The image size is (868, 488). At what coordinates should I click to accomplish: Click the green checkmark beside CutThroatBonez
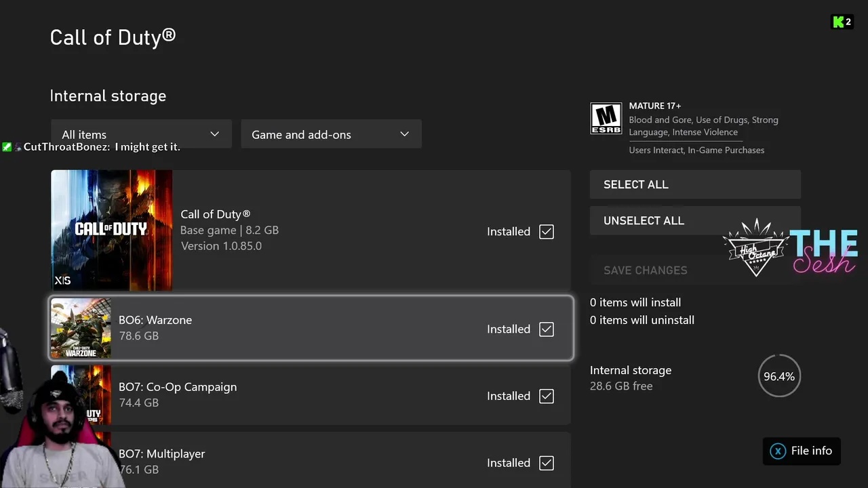point(7,147)
